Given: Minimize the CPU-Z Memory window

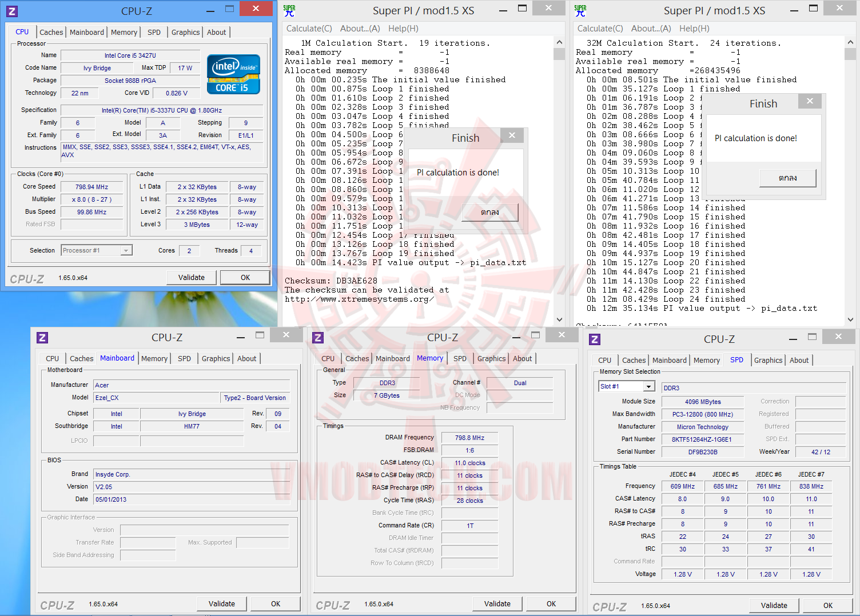Looking at the screenshot, I should (x=516, y=337).
